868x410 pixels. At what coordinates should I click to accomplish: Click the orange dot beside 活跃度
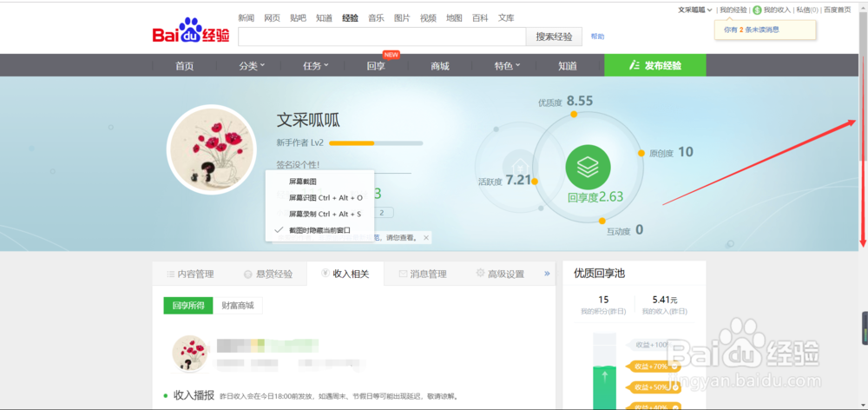pyautogui.click(x=535, y=182)
